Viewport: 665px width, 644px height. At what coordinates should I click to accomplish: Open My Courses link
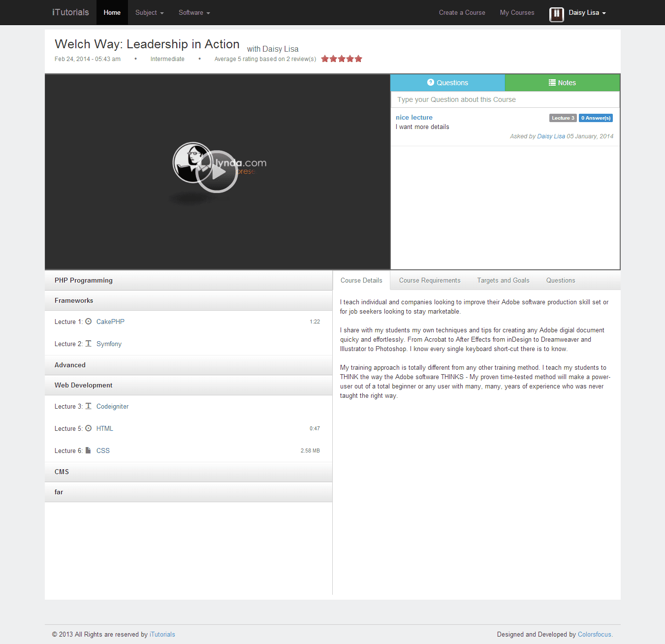coord(517,13)
